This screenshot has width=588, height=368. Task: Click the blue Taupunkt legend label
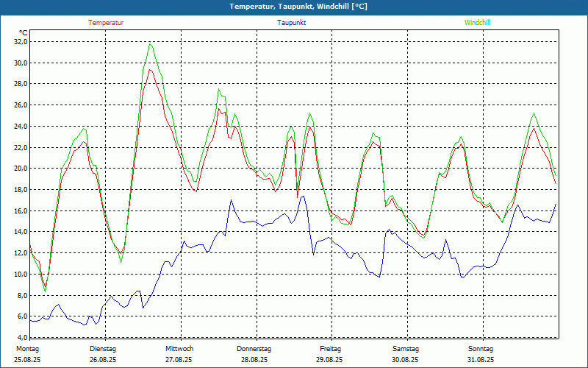292,23
